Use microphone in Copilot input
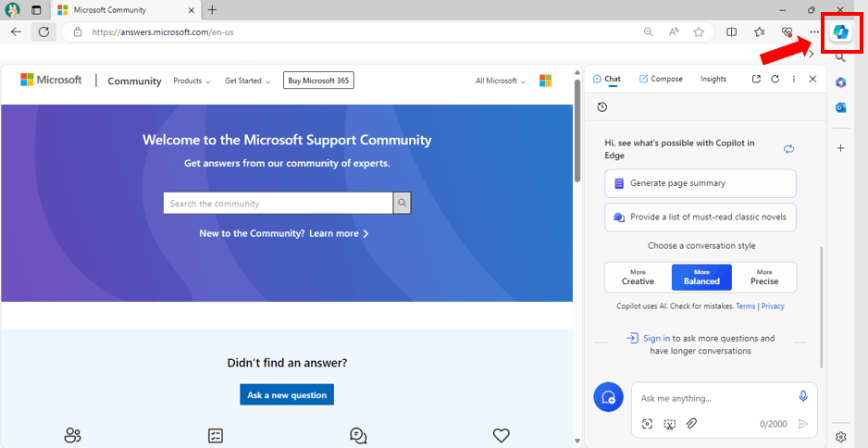 [803, 396]
